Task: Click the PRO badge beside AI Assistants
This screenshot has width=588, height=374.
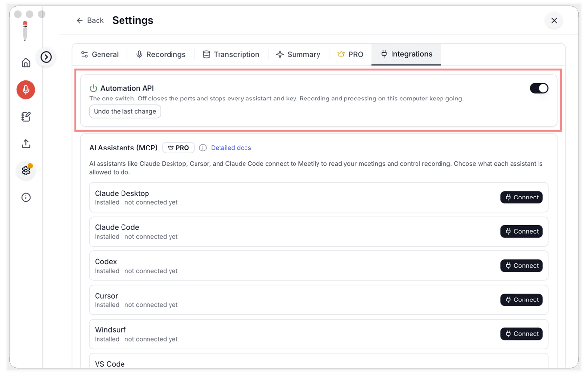Action: (x=178, y=148)
